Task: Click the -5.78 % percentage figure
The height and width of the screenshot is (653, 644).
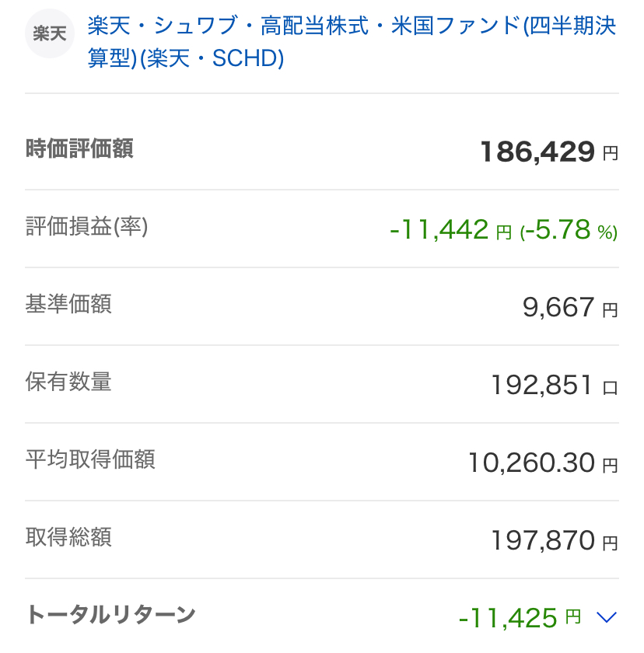Action: point(568,229)
